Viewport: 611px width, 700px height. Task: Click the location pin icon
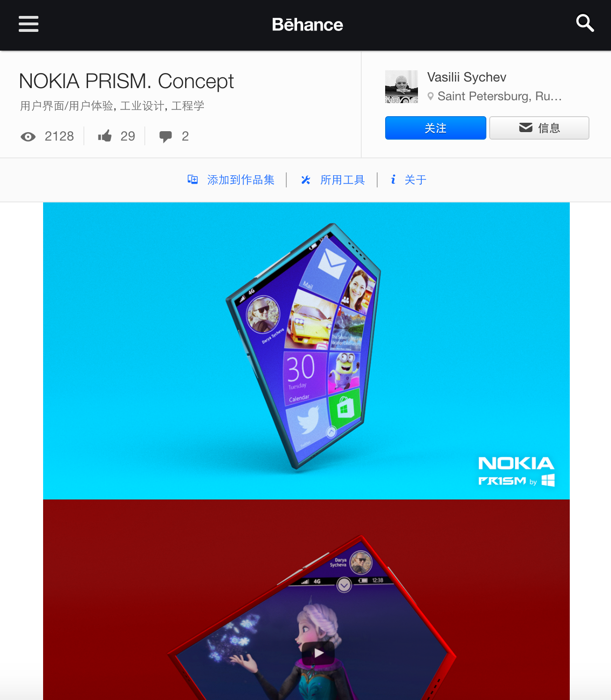[431, 97]
